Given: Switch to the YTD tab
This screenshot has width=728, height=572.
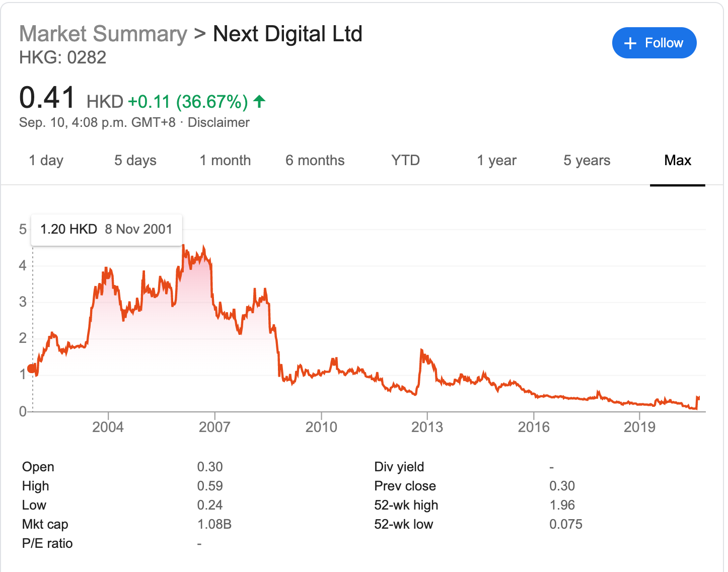Looking at the screenshot, I should tap(405, 161).
